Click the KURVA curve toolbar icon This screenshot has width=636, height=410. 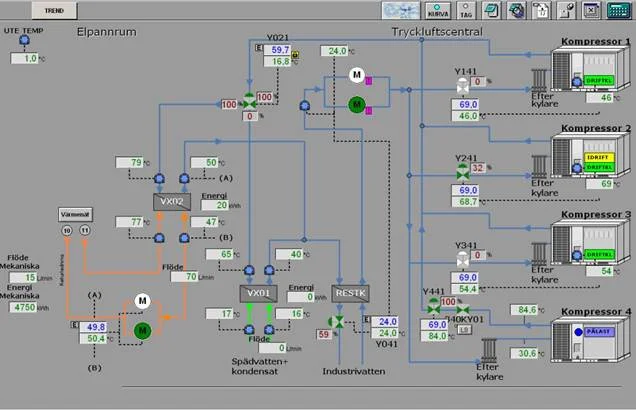click(438, 11)
